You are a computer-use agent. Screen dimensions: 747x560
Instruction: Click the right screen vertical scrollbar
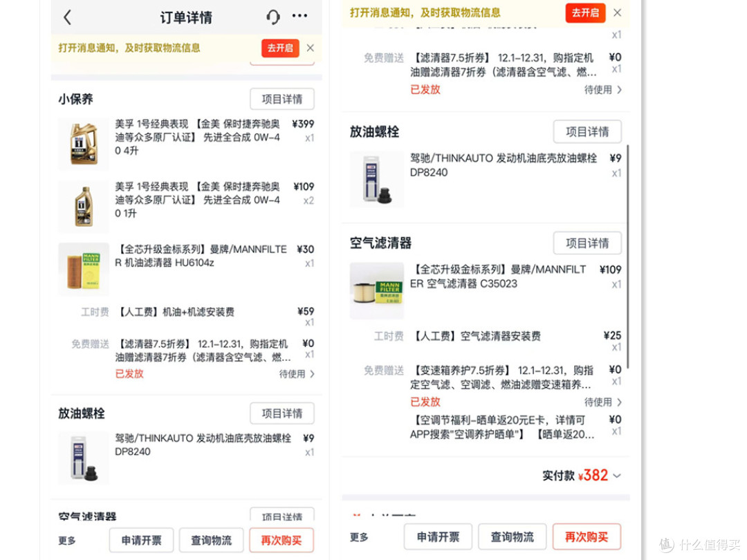pos(628,256)
